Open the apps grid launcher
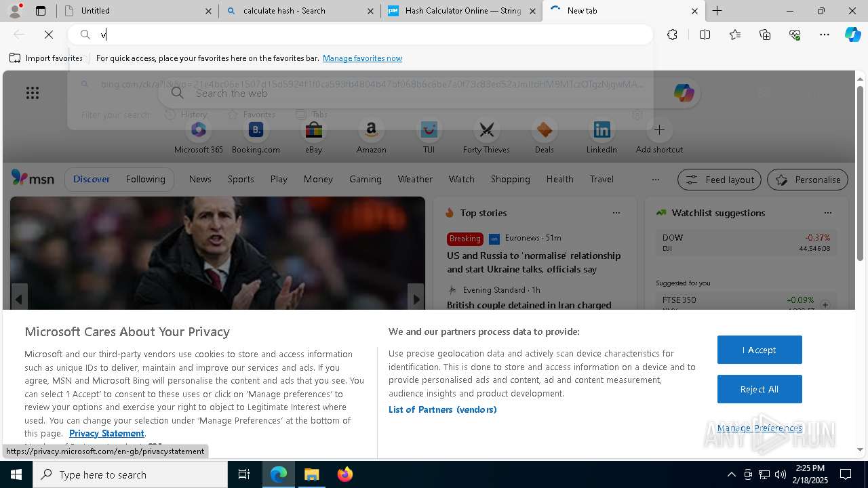The width and height of the screenshot is (868, 488). pos(32,93)
